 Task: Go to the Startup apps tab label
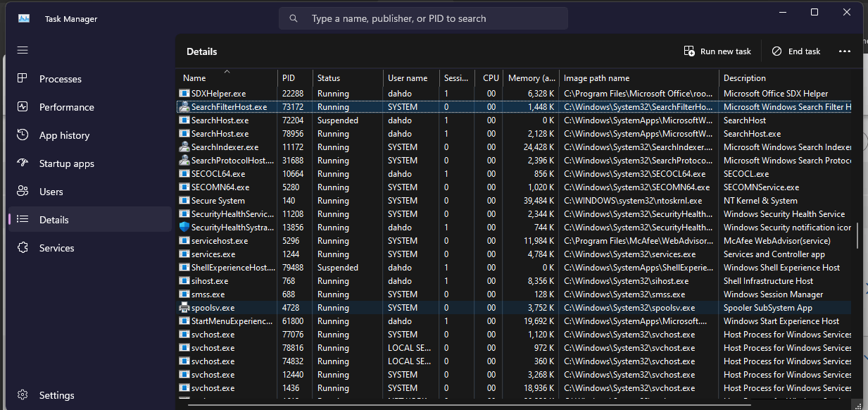click(x=67, y=163)
